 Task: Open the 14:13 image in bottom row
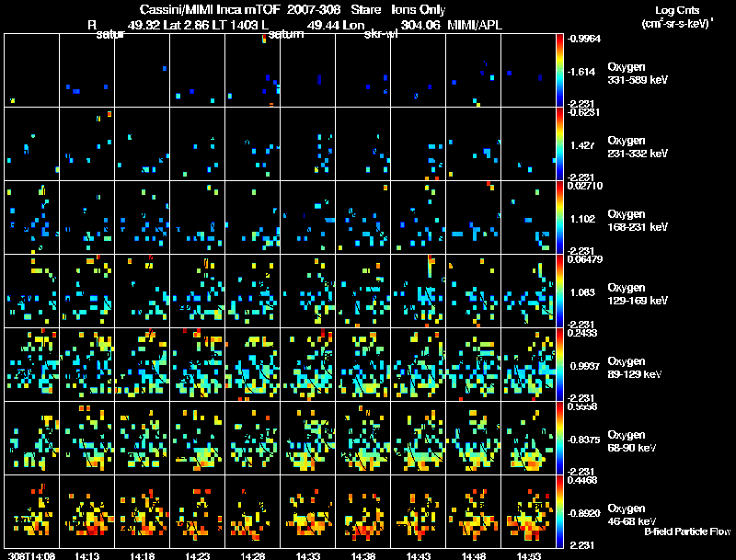click(x=86, y=511)
